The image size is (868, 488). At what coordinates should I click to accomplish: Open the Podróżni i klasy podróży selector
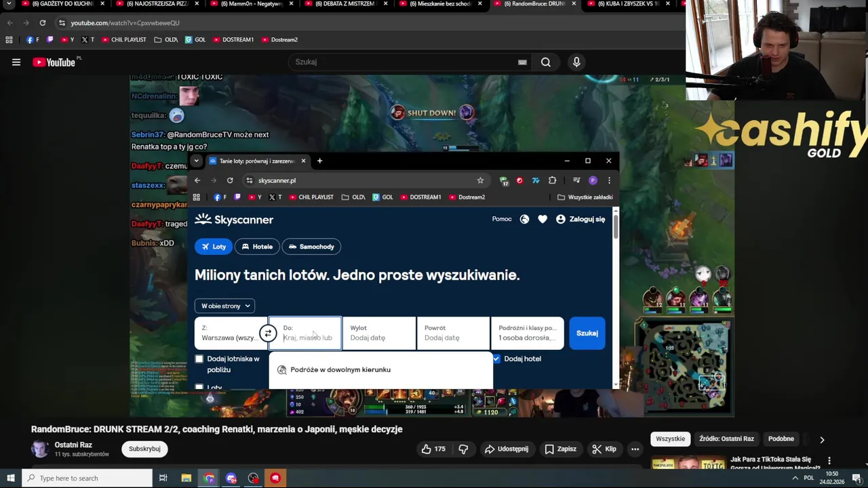(527, 333)
